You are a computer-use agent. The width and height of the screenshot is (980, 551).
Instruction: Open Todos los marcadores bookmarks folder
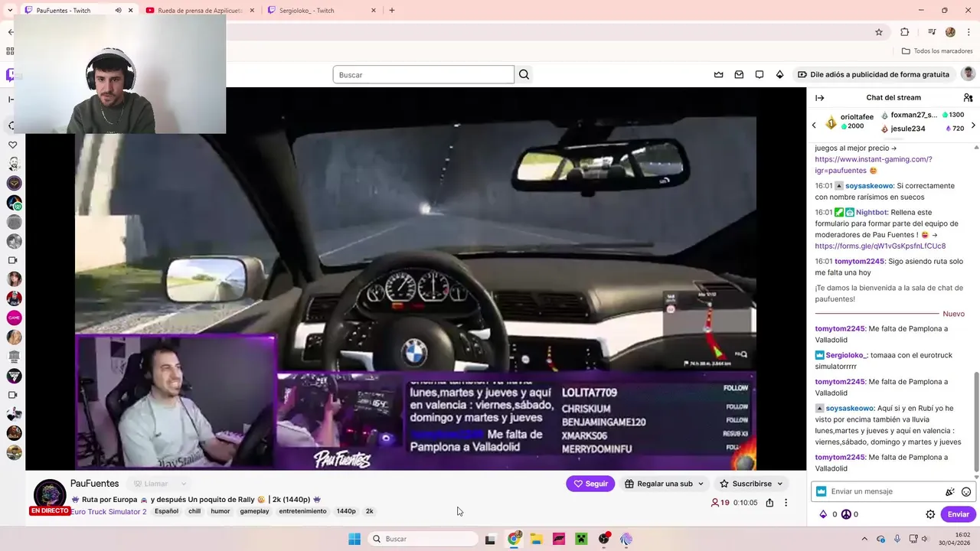[937, 51]
